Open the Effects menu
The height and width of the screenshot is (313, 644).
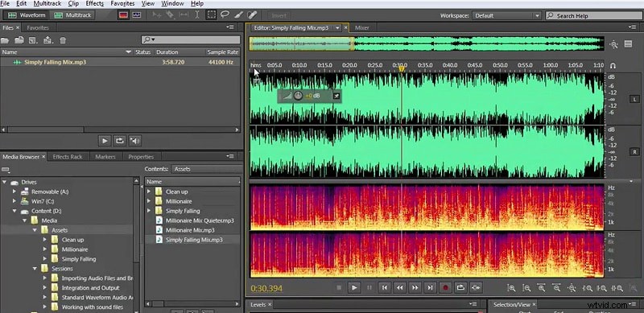[94, 3]
